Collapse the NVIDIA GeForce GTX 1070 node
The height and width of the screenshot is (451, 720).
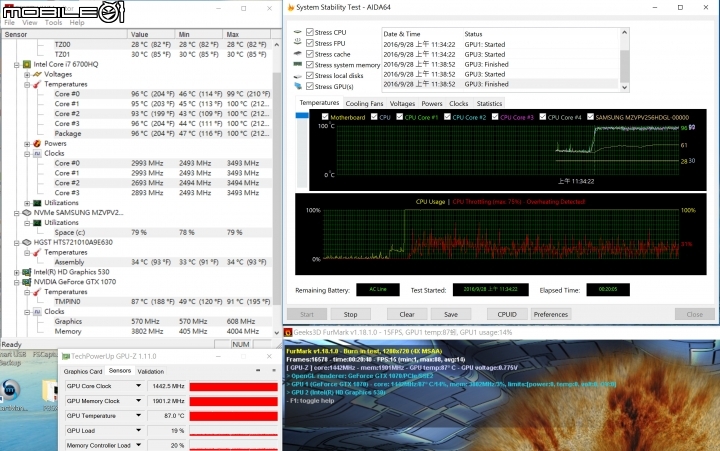17,282
